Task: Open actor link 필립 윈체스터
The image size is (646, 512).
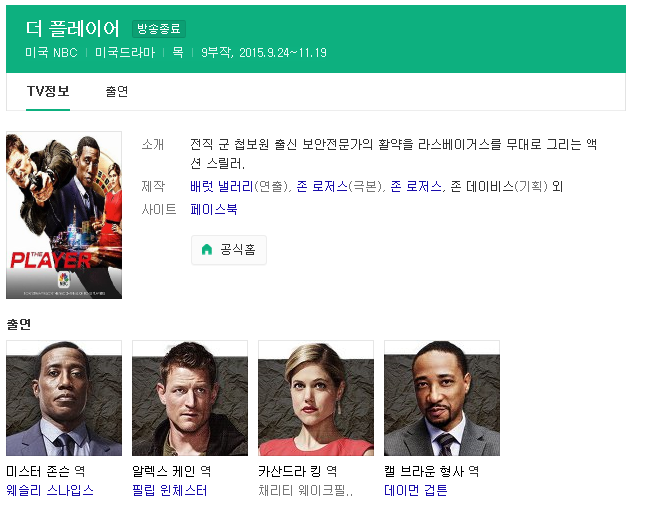Action: 169,490
